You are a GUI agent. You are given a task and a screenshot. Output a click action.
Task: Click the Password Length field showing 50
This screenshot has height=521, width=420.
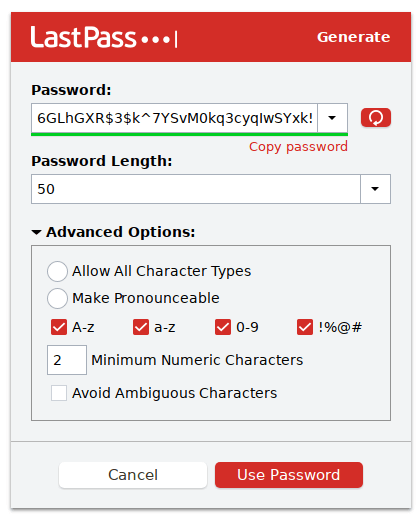tap(196, 189)
